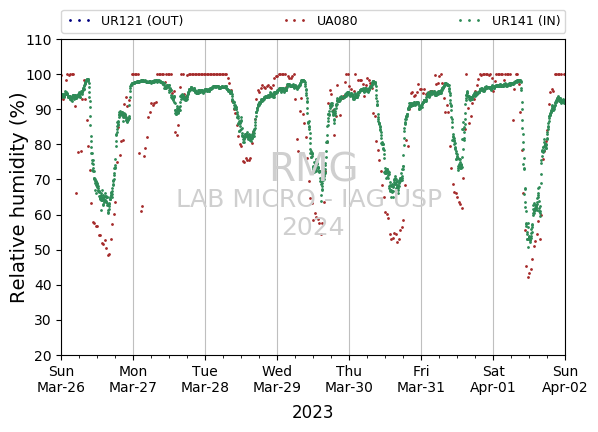Click the Thu Mar-30 x-axis label
This screenshot has height=432, width=598.
point(349,379)
